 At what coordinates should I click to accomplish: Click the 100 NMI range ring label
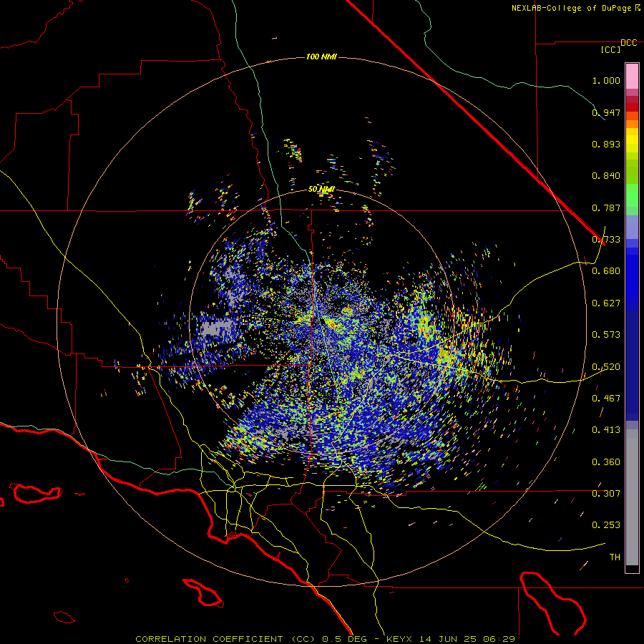[x=321, y=57]
